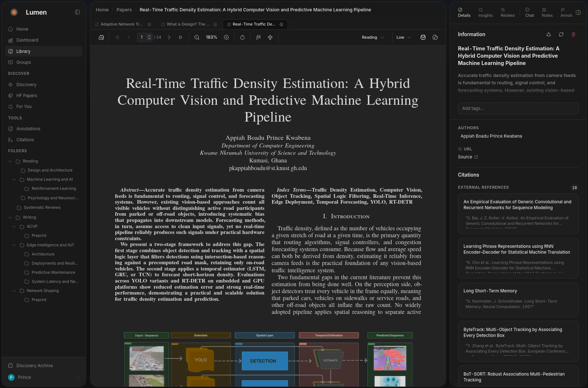Collapse the Reading folder
588x388 pixels.
click(x=10, y=161)
